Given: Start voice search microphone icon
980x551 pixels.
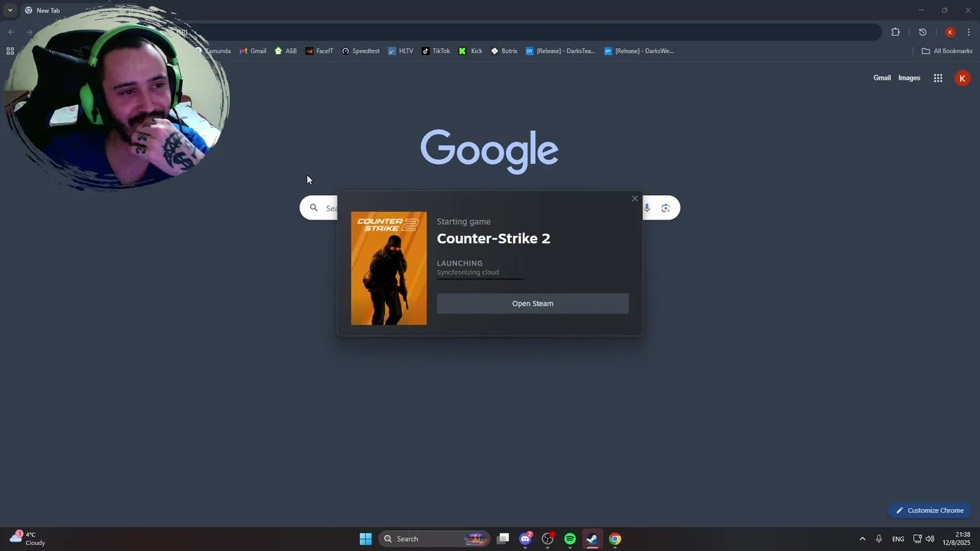Looking at the screenshot, I should point(647,208).
